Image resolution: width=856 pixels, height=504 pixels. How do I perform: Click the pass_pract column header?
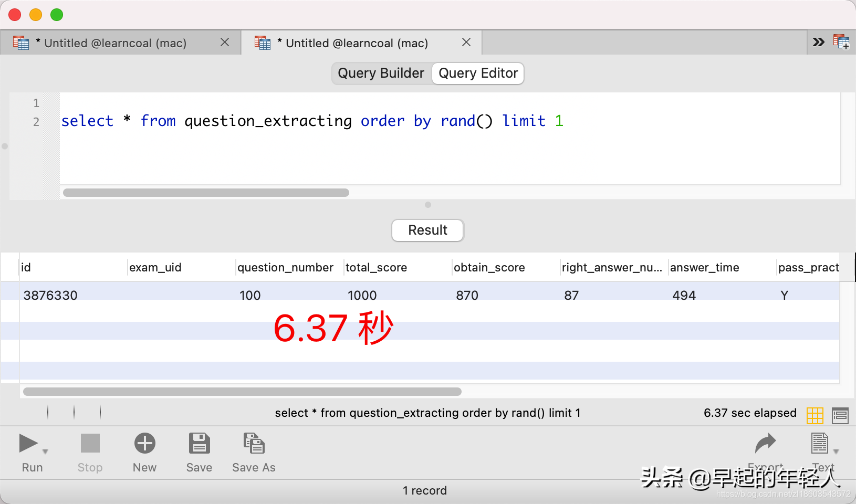point(808,267)
